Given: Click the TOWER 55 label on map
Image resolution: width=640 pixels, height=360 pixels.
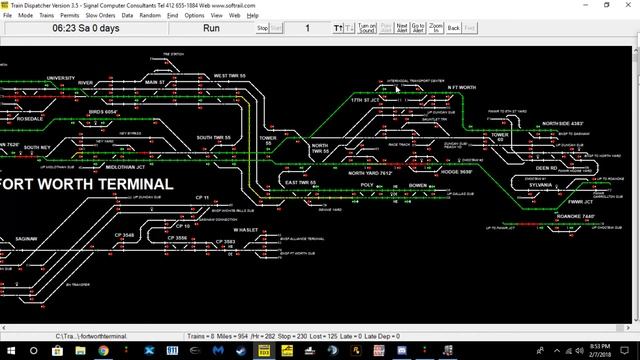Looking at the screenshot, I should click(268, 141).
